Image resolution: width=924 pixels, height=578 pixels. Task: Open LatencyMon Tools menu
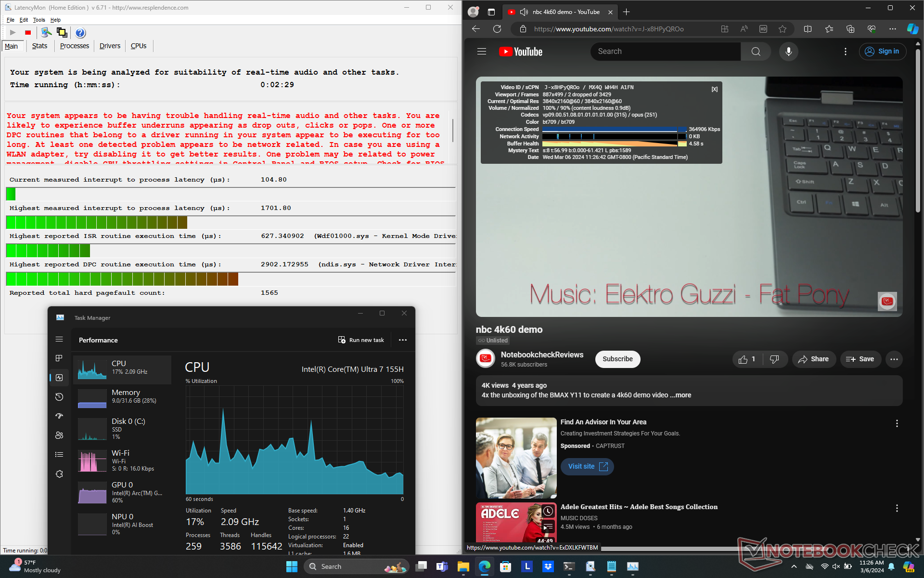39,20
